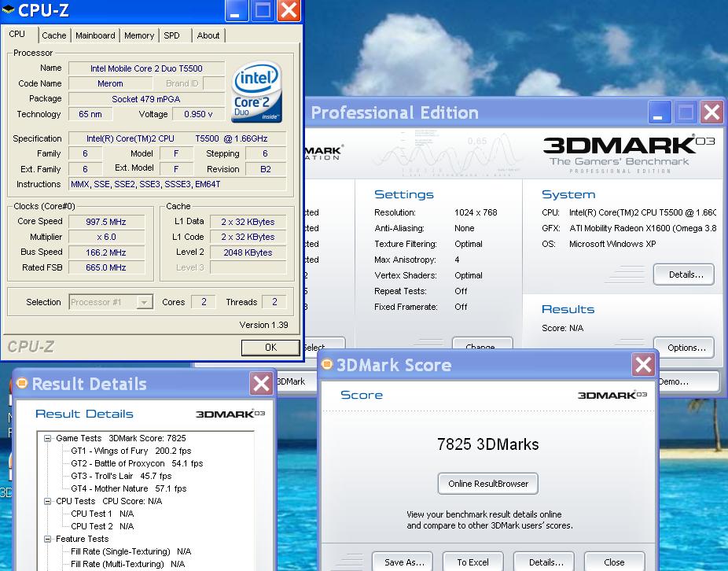Screen dimensions: 728x571
Task: Click Close in the 3DMark Score dialog
Action: (615, 562)
